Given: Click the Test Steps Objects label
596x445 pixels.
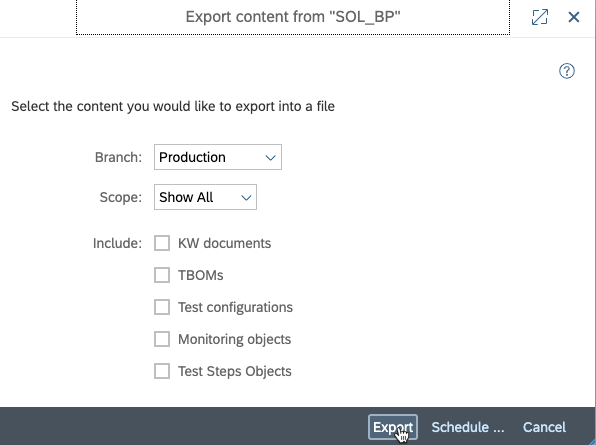Looking at the screenshot, I should pos(235,372).
